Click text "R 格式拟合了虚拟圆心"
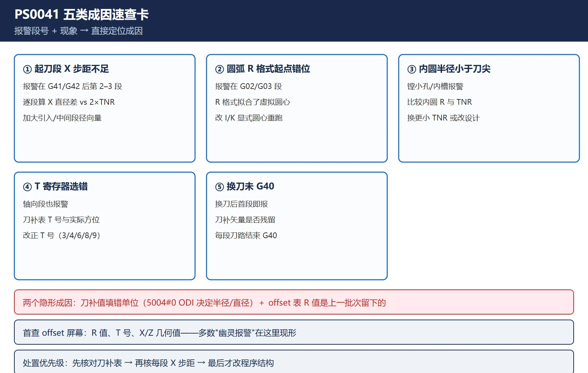This screenshot has height=373, width=588. pos(252,102)
